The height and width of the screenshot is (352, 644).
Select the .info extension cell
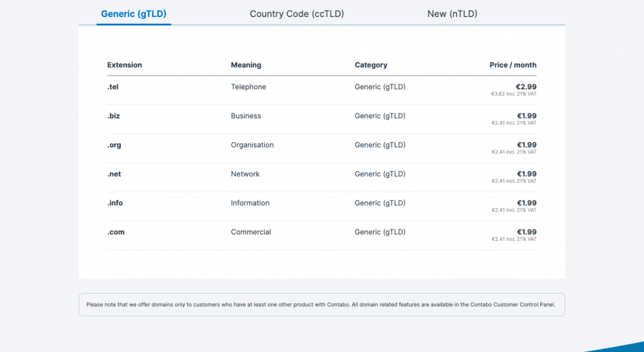(115, 203)
